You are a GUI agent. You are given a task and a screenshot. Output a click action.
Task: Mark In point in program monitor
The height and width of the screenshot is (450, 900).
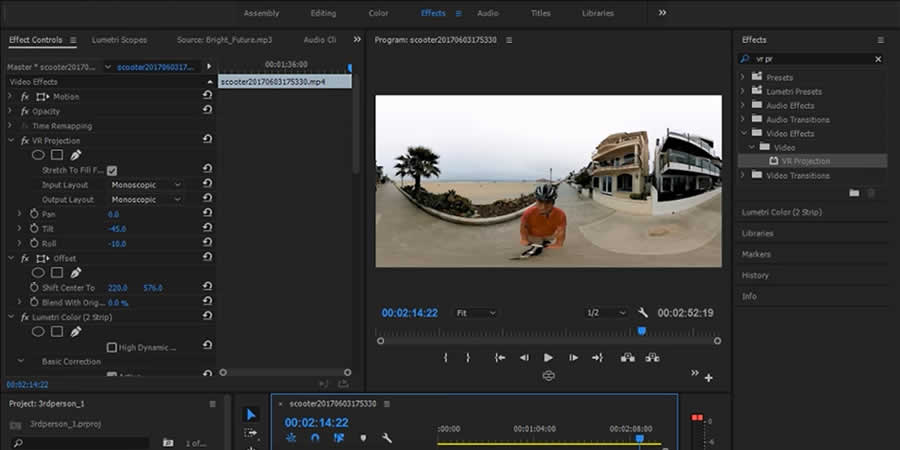coord(445,358)
